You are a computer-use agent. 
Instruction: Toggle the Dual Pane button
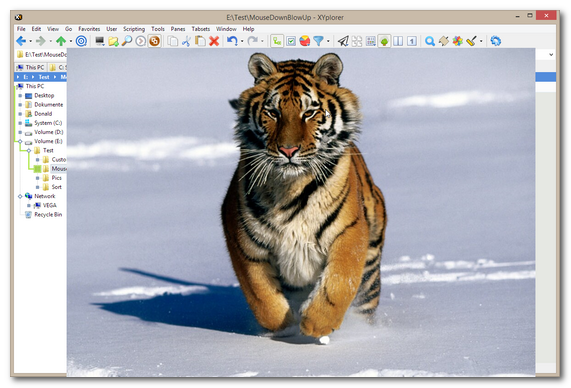(398, 41)
